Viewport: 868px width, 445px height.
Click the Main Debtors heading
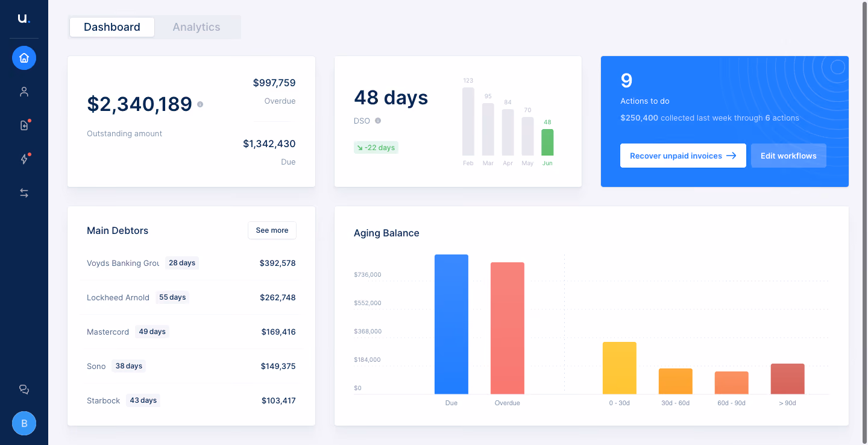[x=118, y=230]
